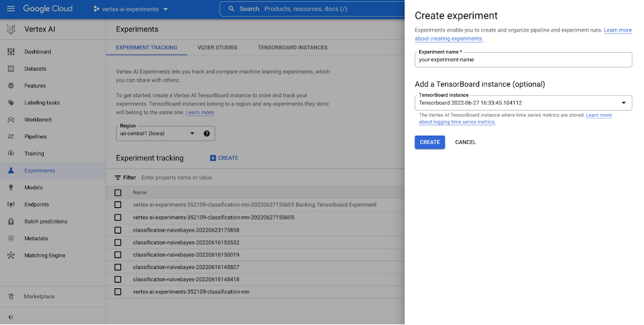
Task: Open Marketplace in the sidebar
Action: (39, 296)
